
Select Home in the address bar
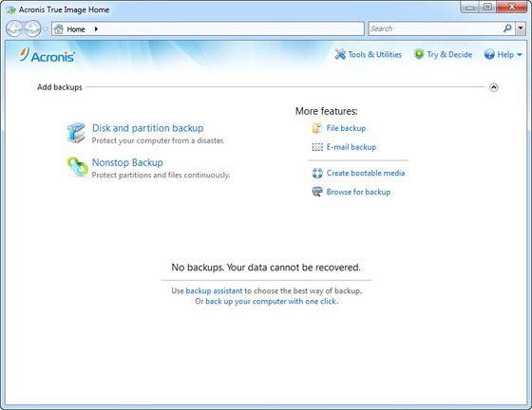[76, 29]
